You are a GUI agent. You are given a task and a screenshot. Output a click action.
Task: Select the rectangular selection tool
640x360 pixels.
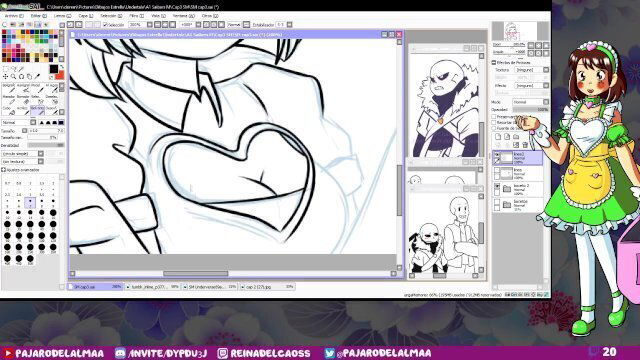pos(6,68)
